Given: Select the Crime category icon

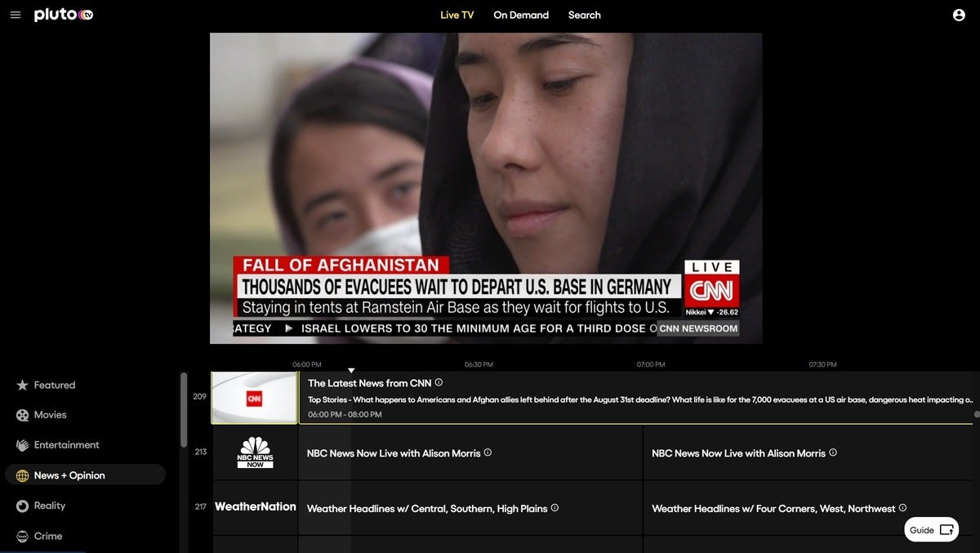Looking at the screenshot, I should click(22, 536).
